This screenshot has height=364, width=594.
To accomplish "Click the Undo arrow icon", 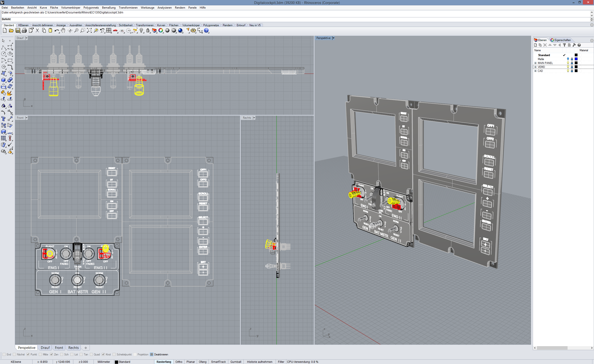I will point(57,31).
